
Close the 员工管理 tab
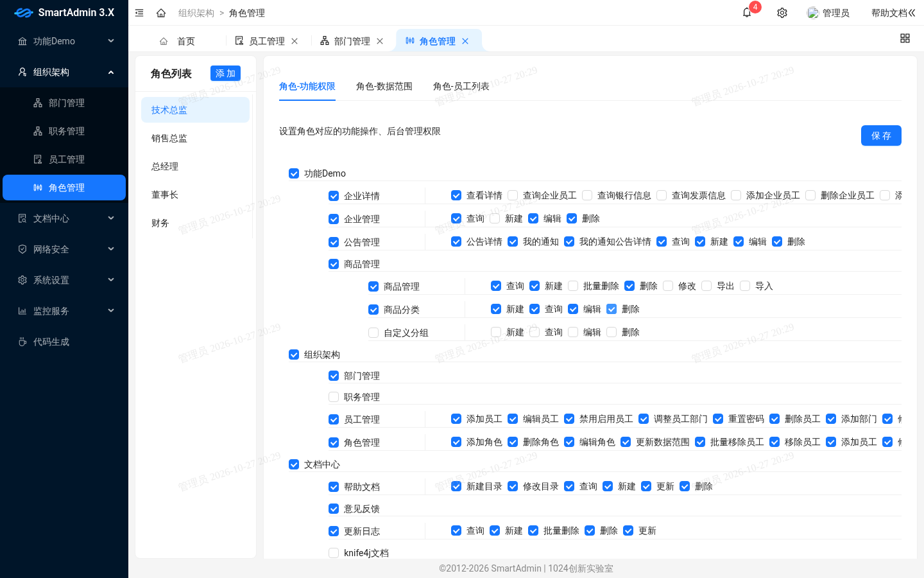point(295,41)
